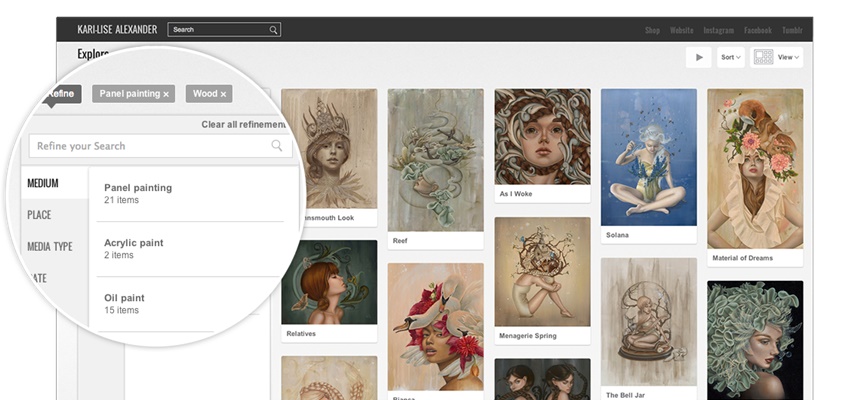Screen dimensions: 857x400
Task: Choose Panel painting 21 items filter
Action: [x=190, y=193]
